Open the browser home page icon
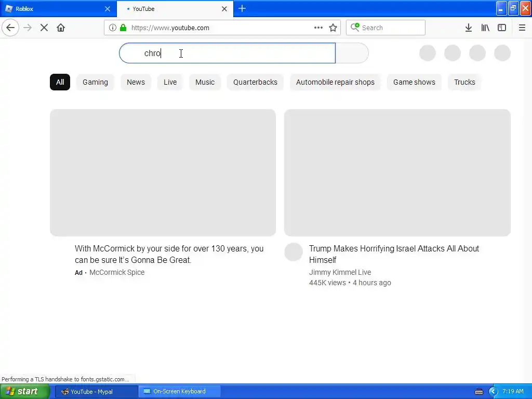This screenshot has height=399, width=532. point(61,28)
